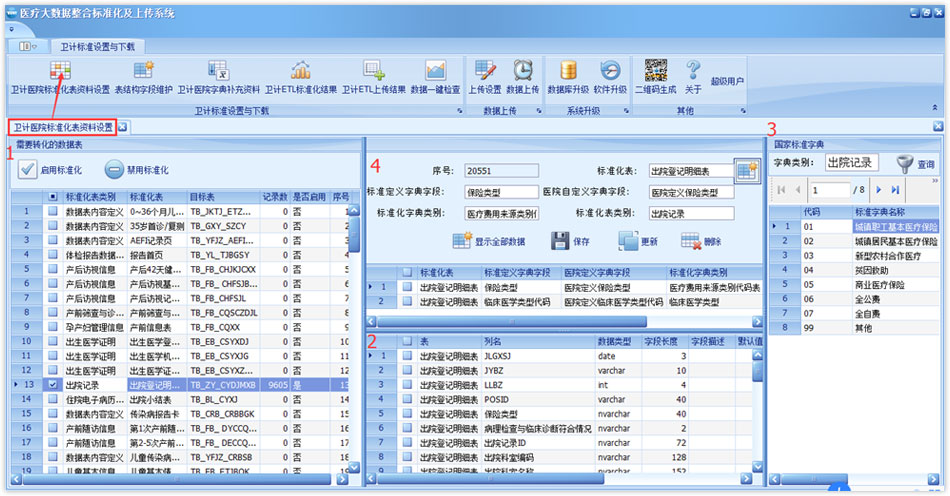Go to previous dictionary page
The height and width of the screenshot is (496, 950).
(797, 190)
